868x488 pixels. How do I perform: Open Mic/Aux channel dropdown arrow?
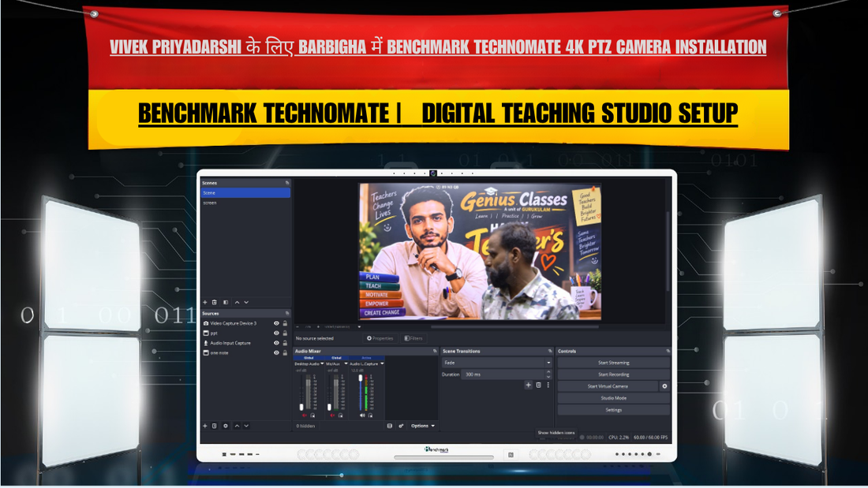(346, 364)
